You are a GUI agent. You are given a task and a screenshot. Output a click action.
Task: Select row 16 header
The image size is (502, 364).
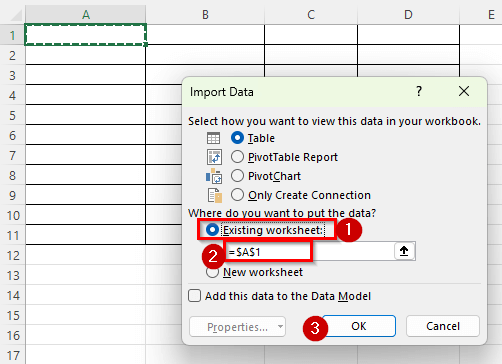pyautogui.click(x=12, y=335)
